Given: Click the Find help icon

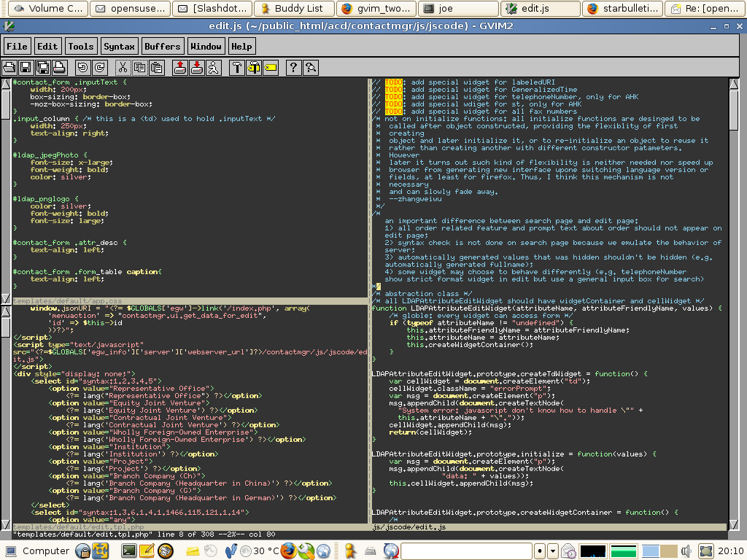Looking at the screenshot, I should click(311, 68).
